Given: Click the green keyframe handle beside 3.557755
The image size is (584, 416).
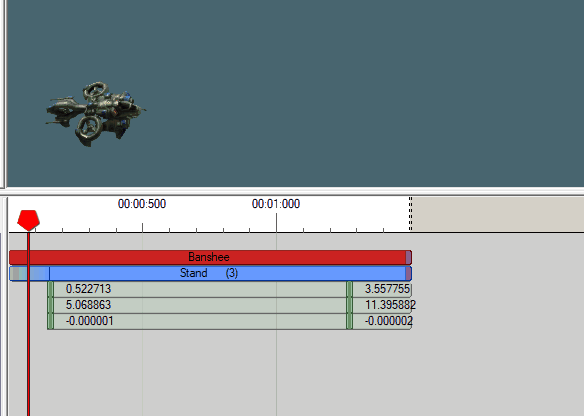Looking at the screenshot, I should click(x=349, y=289).
